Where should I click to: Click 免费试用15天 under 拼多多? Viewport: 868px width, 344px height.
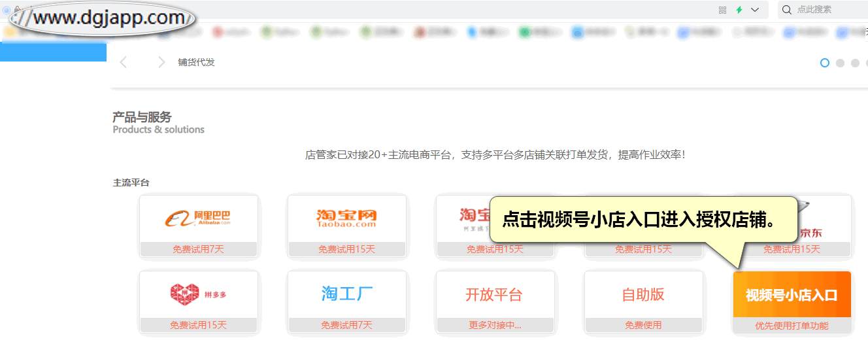pyautogui.click(x=199, y=325)
